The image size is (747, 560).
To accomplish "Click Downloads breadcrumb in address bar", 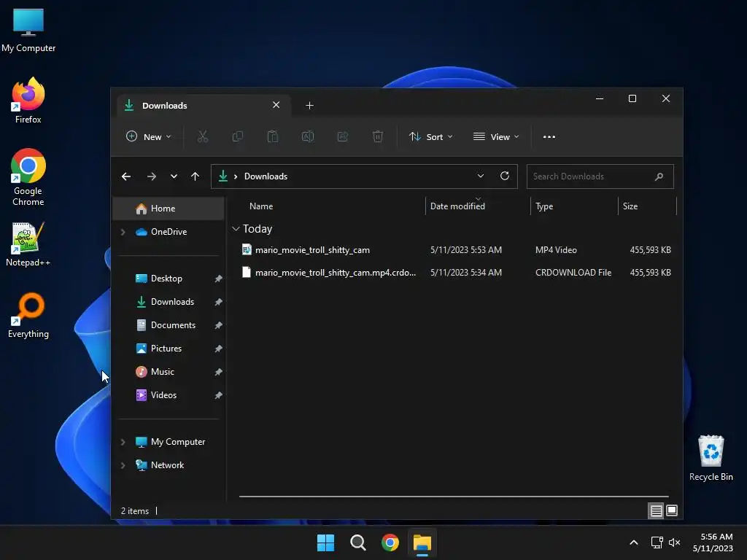I will click(266, 176).
